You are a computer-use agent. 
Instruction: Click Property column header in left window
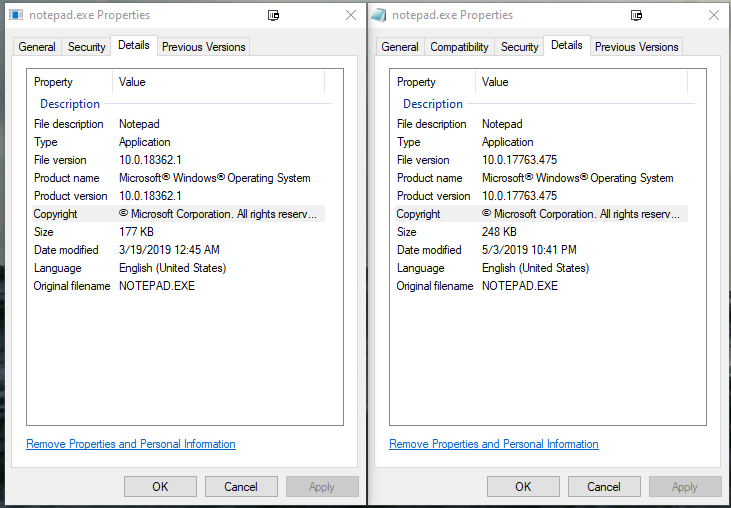click(70, 82)
